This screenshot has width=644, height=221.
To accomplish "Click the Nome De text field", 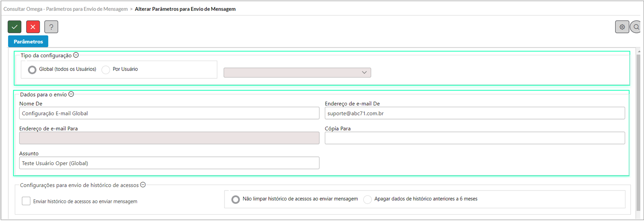I will (x=169, y=113).
